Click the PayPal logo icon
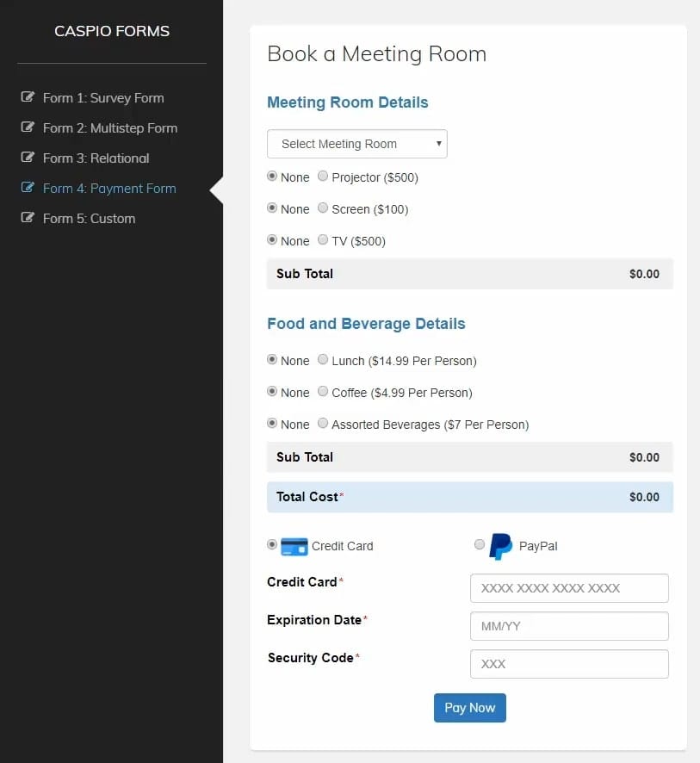 [501, 546]
